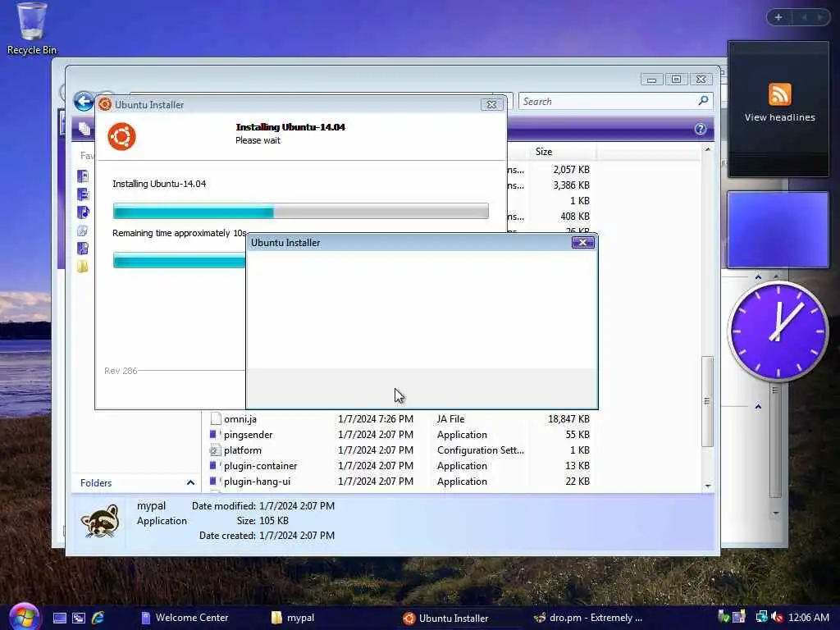Click Switch Between Windows quick launch icon
This screenshot has width=840, height=630.
coord(79,618)
